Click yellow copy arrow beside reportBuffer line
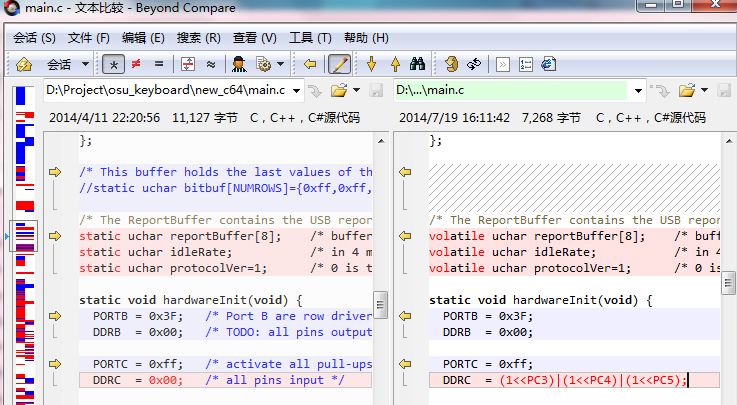 coord(55,236)
